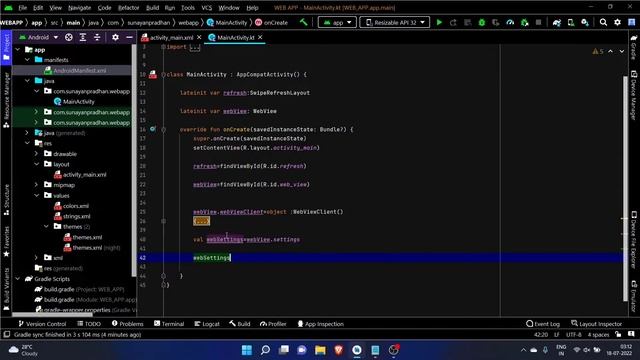Open the Event Log
640x360 pixels.
543,324
